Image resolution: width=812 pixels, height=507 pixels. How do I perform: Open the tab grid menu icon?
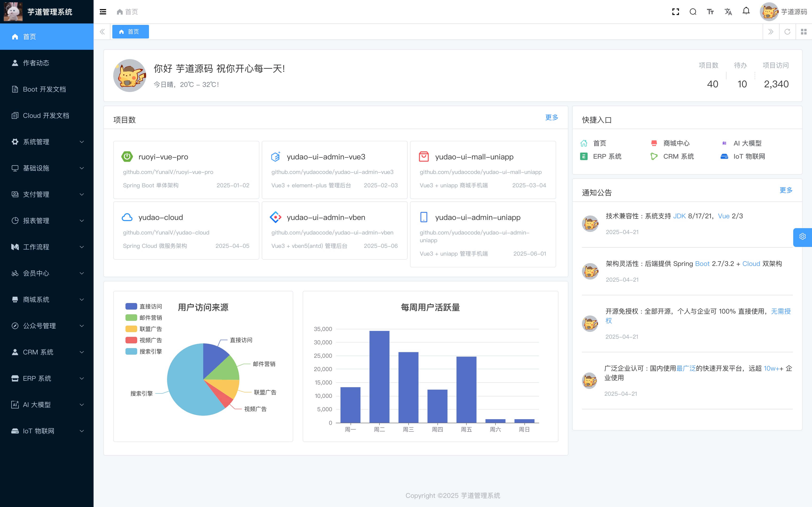point(804,31)
